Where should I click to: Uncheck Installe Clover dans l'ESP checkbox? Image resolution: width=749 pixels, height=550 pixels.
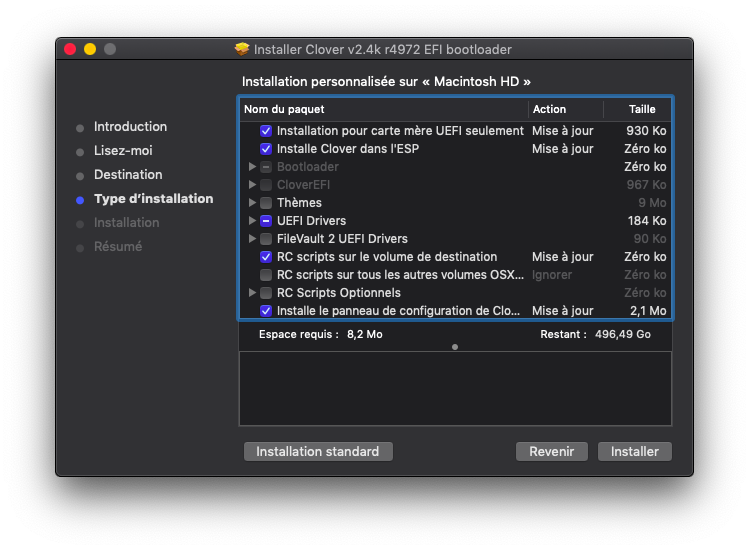click(x=266, y=149)
